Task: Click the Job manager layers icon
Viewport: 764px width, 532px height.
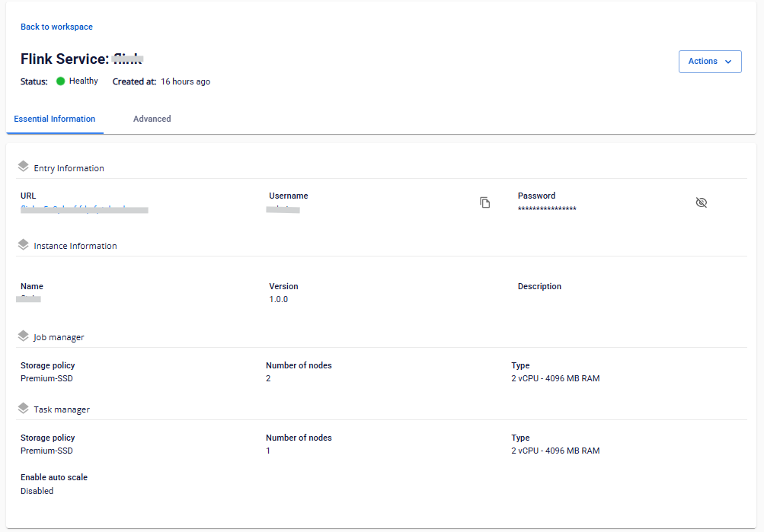Action: pos(24,336)
